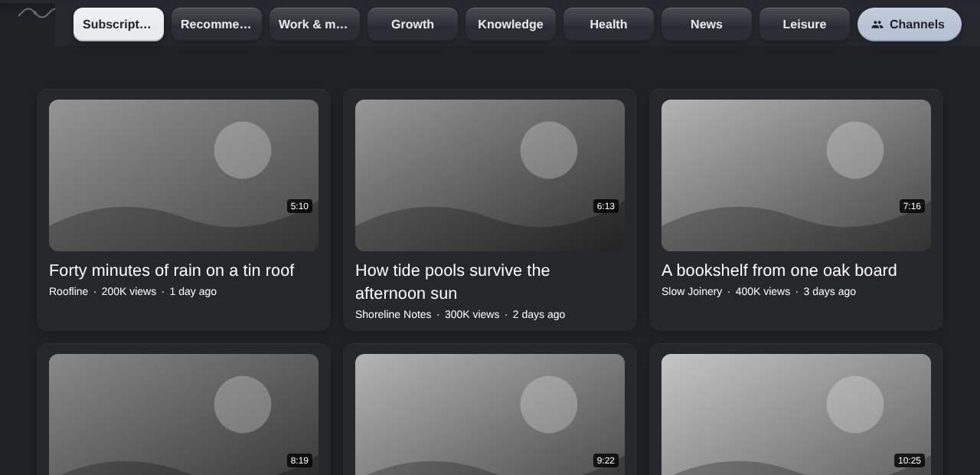Select the Growth category tab
The height and width of the screenshot is (475, 980).
(413, 25)
